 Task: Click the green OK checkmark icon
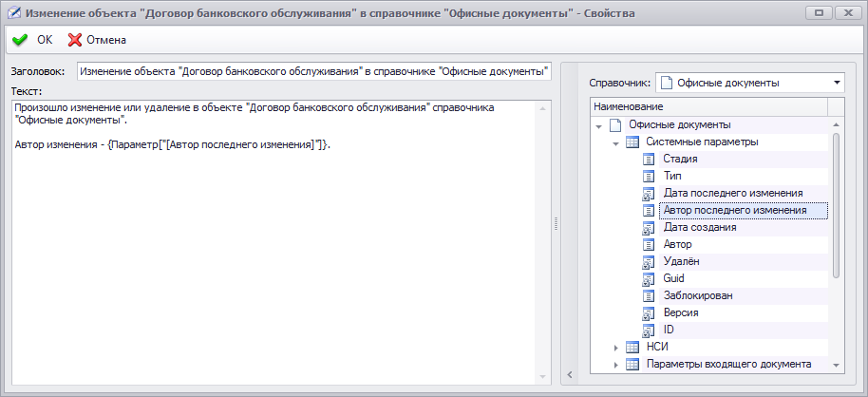[19, 40]
